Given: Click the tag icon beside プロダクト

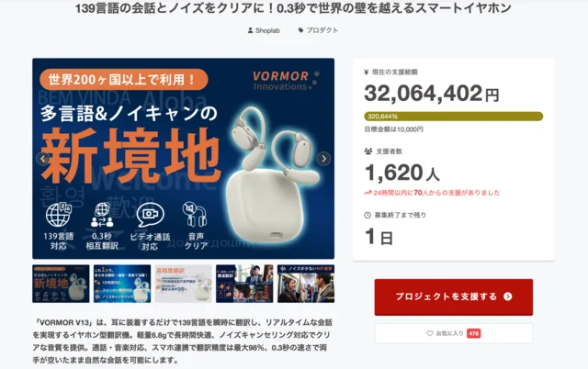Looking at the screenshot, I should pyautogui.click(x=300, y=30).
